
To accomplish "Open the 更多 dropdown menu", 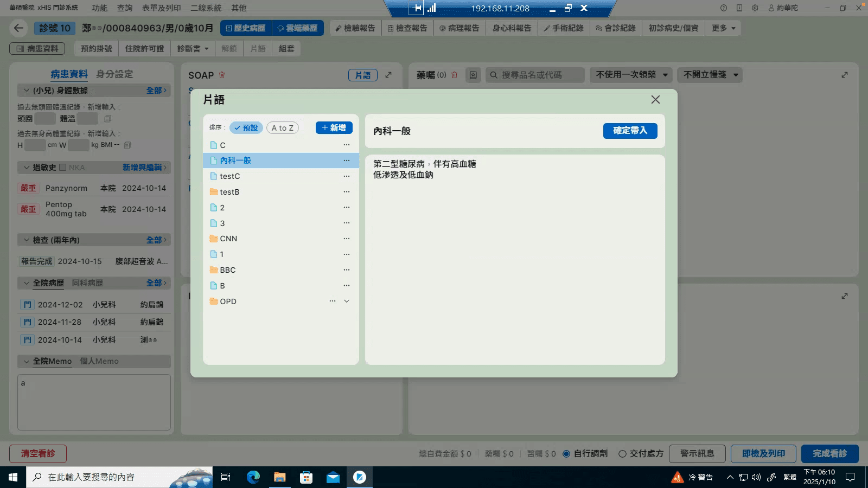I will (724, 28).
